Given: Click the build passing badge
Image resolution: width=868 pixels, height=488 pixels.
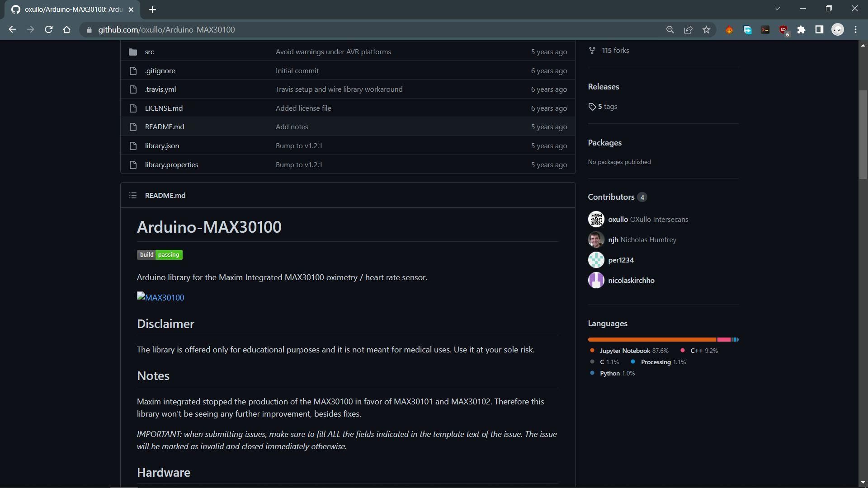Looking at the screenshot, I should pyautogui.click(x=160, y=255).
